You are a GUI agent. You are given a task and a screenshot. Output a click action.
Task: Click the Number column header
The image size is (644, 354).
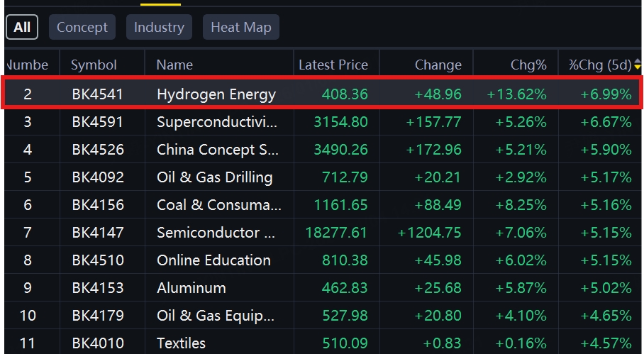tap(28, 65)
